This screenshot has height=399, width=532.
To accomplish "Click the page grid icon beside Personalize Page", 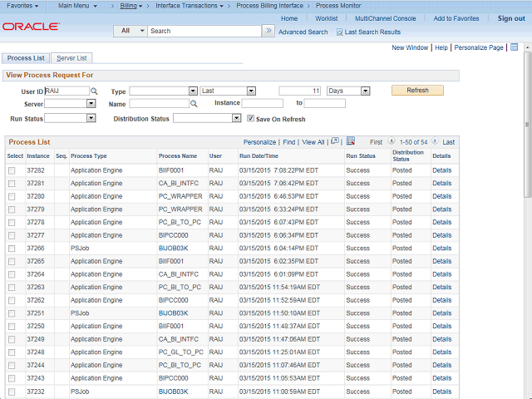I will [x=514, y=47].
